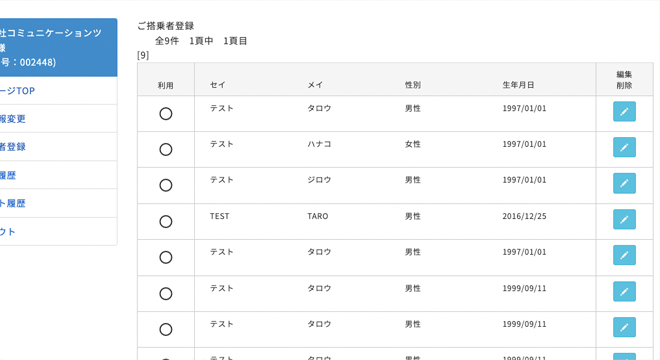
Task: Open pencil icon in seventh passenger row
Action: tap(624, 327)
